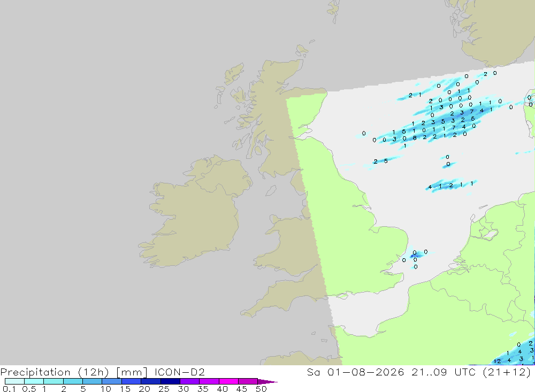Click the 'Precipitation (12h)' title text
535x392 pixels.
(x=55, y=372)
